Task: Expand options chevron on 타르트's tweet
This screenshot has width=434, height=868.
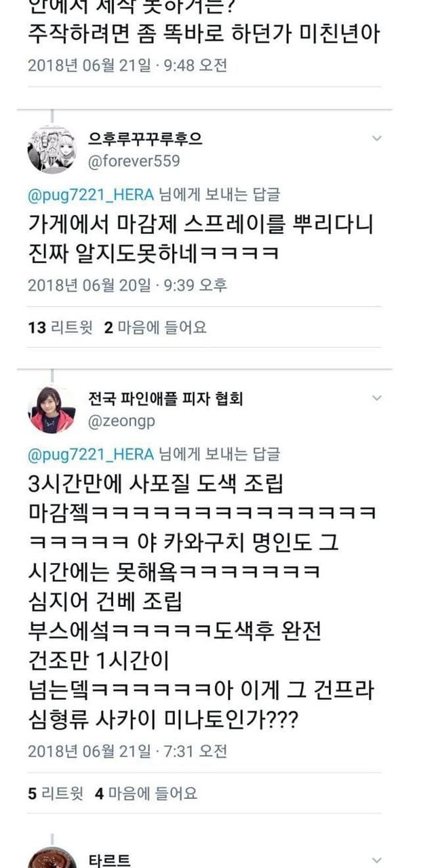Action: tap(377, 860)
